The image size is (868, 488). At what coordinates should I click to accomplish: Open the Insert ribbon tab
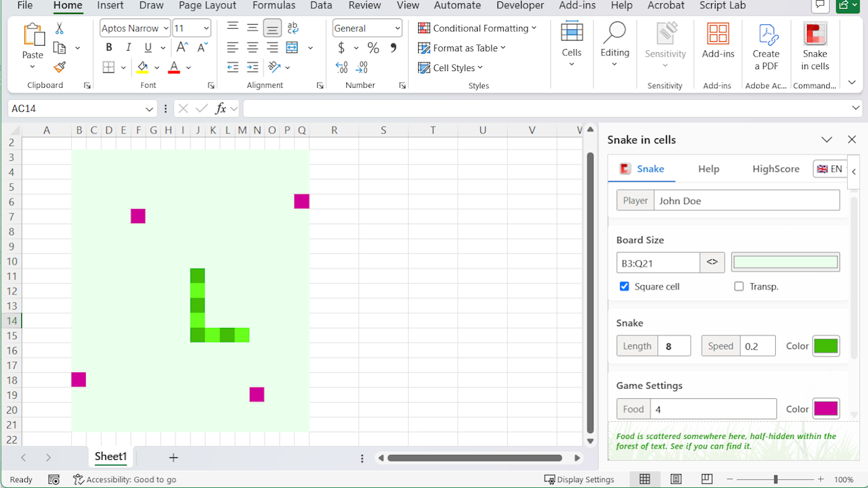click(111, 6)
